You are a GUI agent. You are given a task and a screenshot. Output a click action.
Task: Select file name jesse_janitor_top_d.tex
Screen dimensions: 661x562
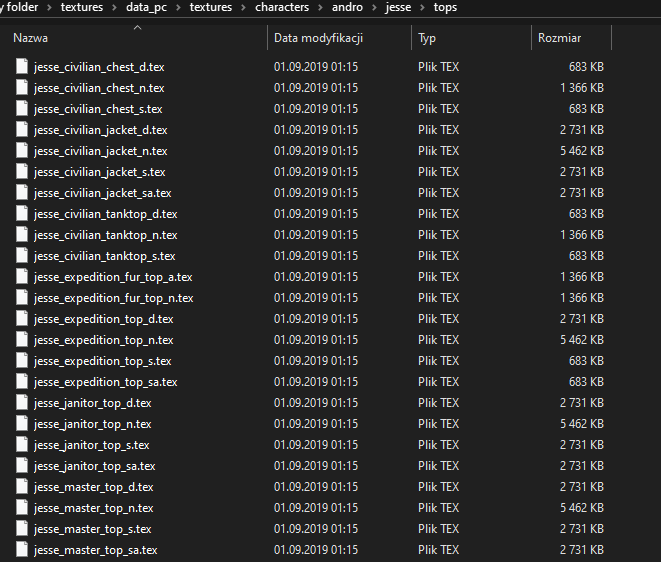[92, 403]
